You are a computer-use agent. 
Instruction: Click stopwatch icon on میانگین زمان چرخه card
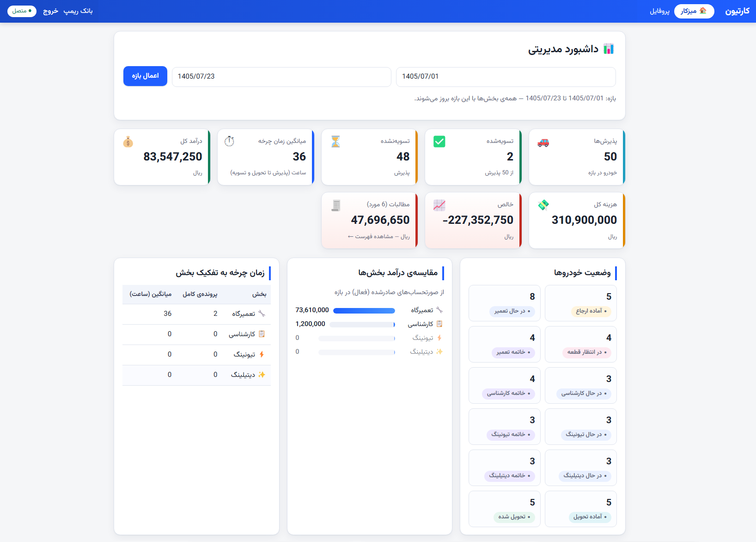pos(229,142)
